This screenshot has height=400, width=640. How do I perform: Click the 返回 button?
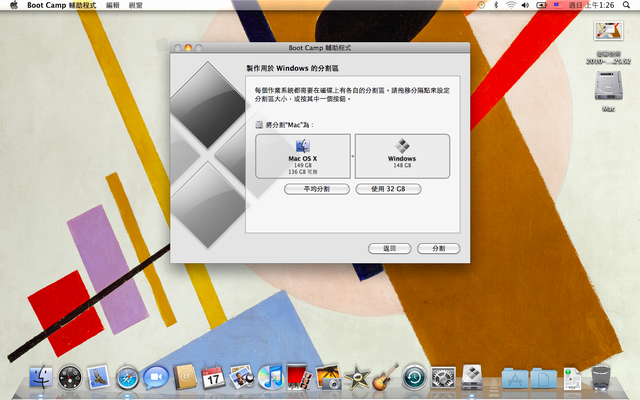(x=389, y=248)
